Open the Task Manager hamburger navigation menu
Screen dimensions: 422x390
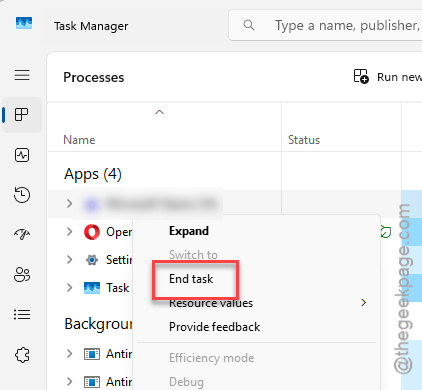22,75
